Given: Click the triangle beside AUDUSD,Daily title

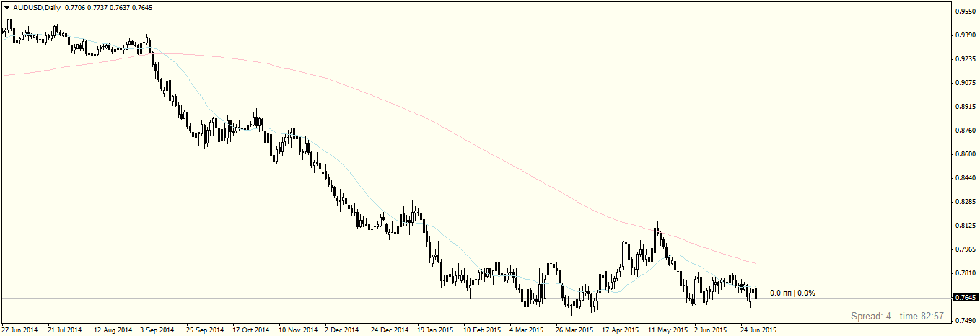Looking at the screenshot, I should point(6,7).
